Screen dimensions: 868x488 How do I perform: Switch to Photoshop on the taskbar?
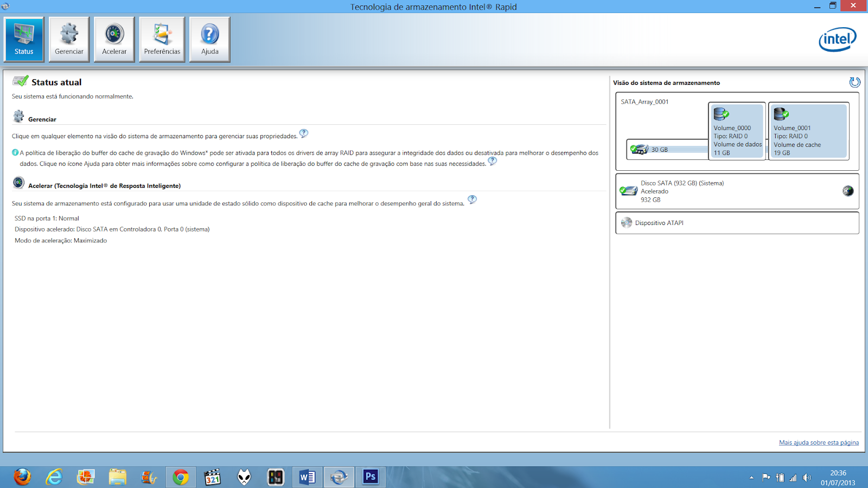pyautogui.click(x=371, y=477)
